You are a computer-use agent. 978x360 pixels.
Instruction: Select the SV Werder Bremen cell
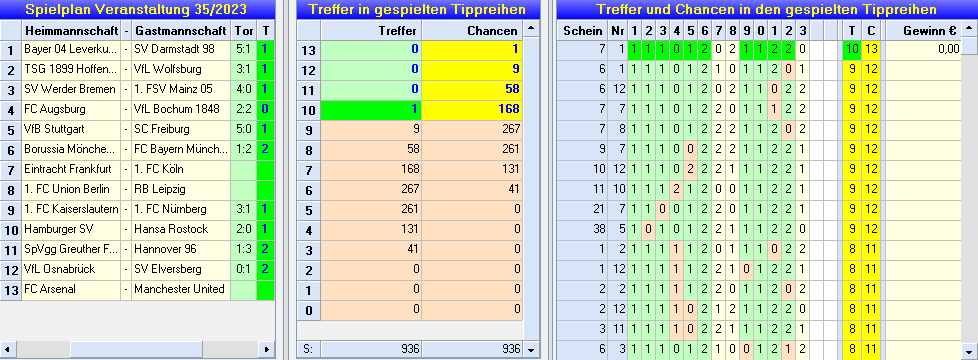coord(70,89)
